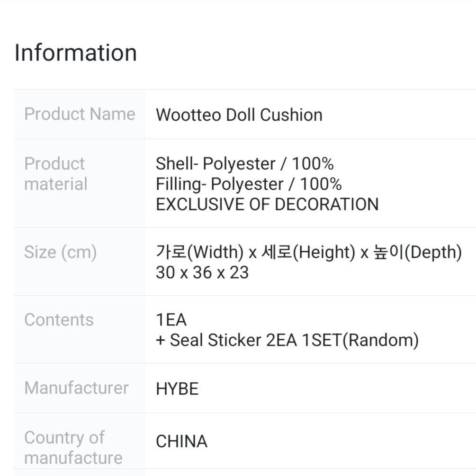Click the 1SET(Random) text
The width and height of the screenshot is (476, 476).
tap(360, 340)
